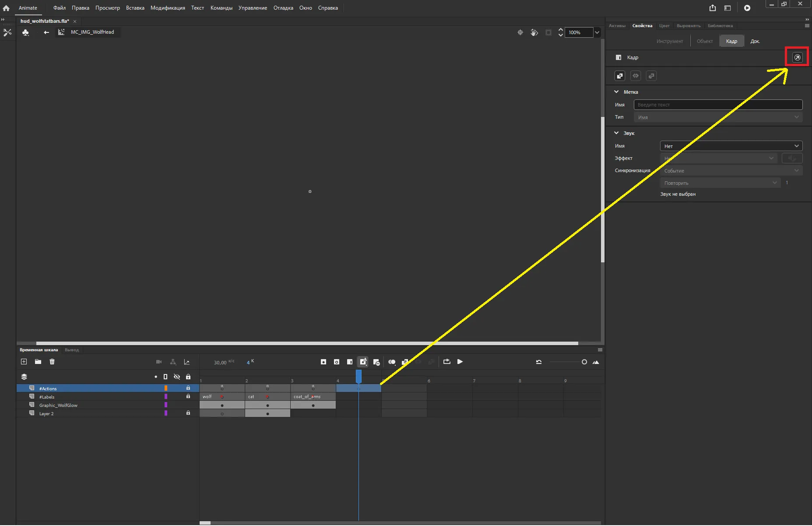Insert a keyframe using the toolbar icon

click(x=324, y=362)
